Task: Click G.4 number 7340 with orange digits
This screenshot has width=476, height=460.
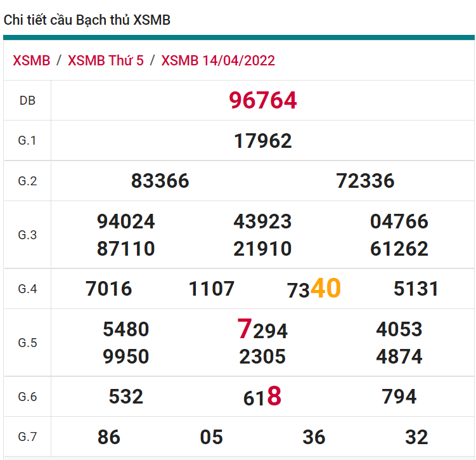Action: (314, 289)
